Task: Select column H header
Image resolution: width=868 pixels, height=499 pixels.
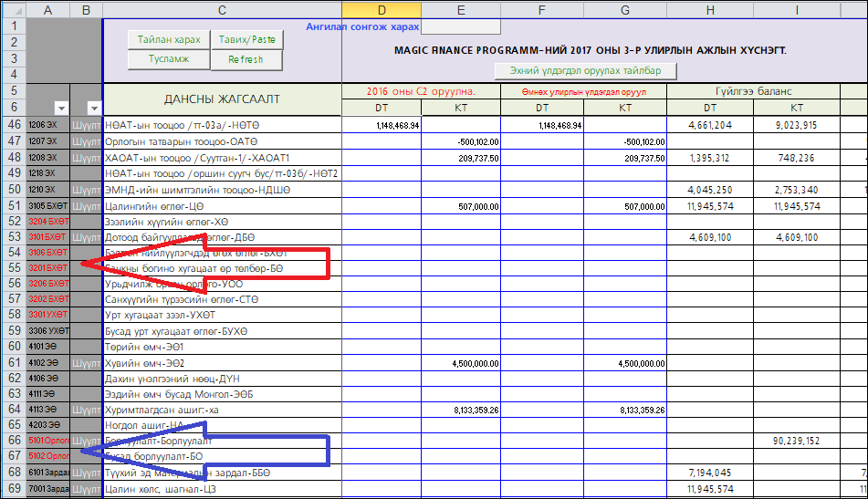Action: 709,9
